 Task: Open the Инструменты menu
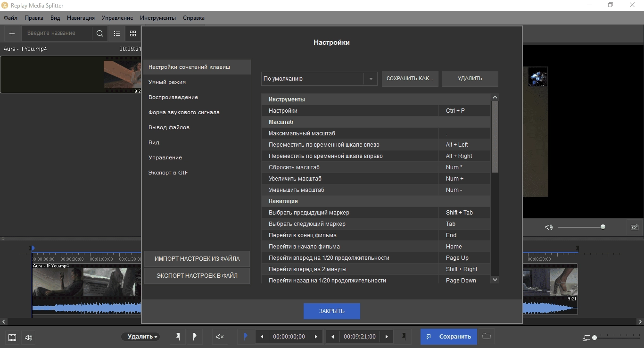point(158,18)
